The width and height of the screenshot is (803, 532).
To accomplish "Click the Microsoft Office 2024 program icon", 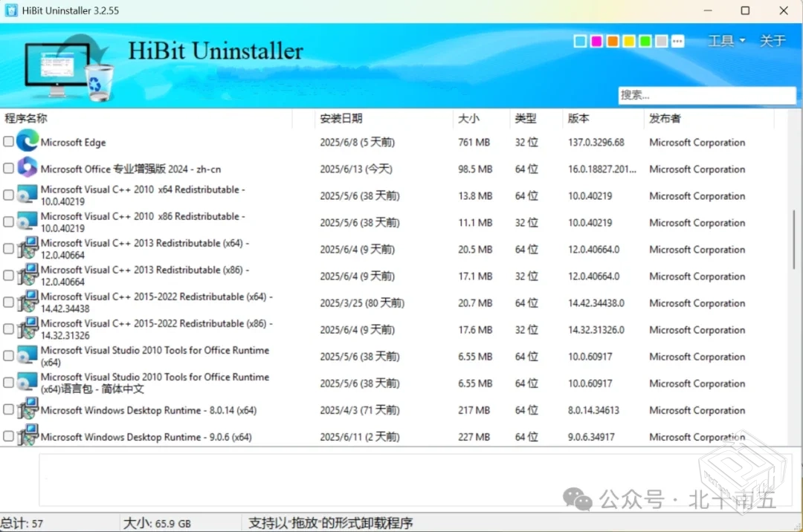I will point(26,168).
